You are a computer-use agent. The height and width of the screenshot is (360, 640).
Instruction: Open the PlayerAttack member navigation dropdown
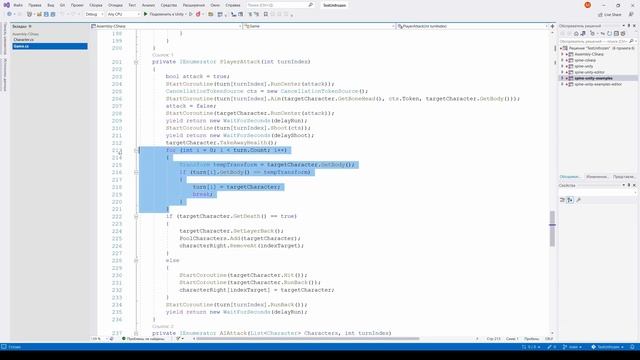[473, 26]
